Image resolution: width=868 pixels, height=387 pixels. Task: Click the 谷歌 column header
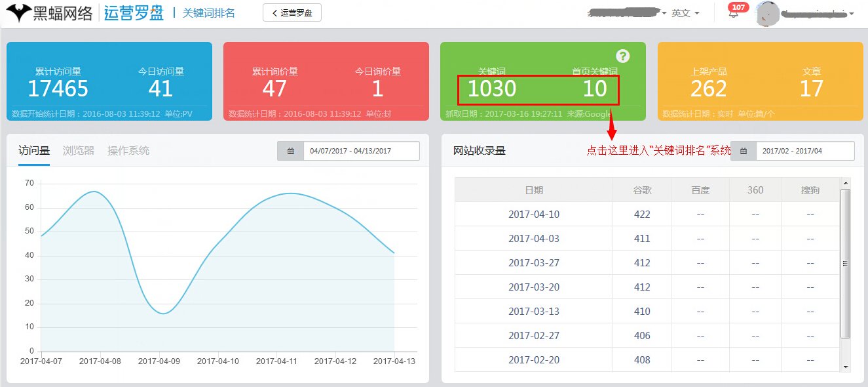point(641,190)
